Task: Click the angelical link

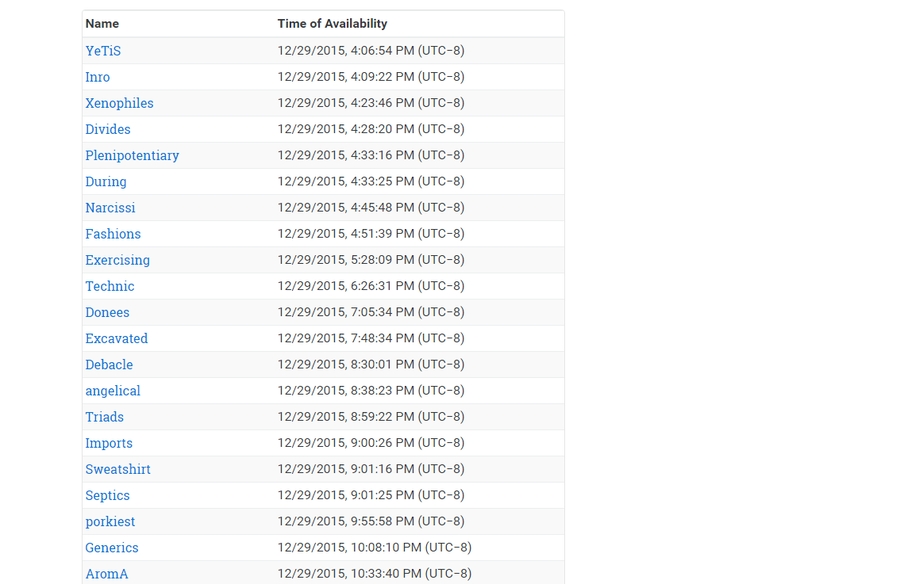Action: pyautogui.click(x=113, y=390)
